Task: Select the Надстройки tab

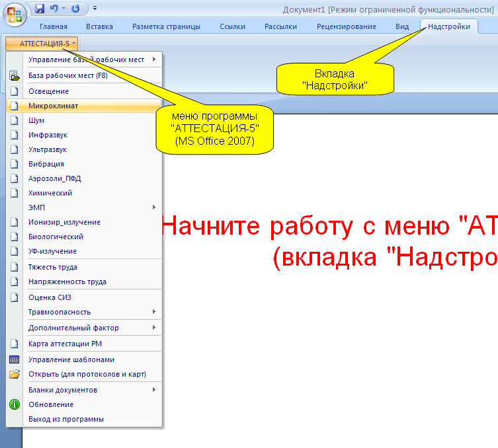Action: point(449,26)
